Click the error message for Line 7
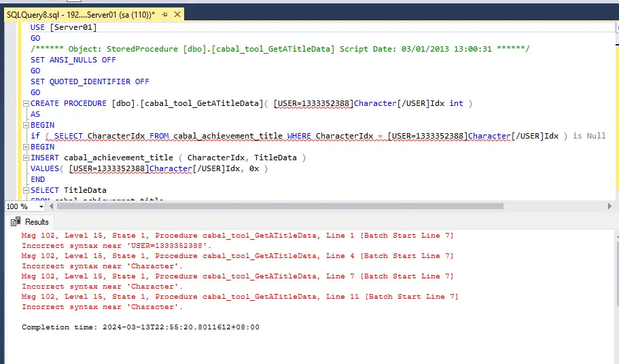Viewport: 619px width, 364px height. 237,276
